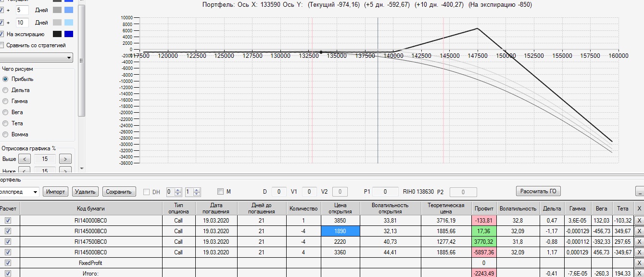644x277 pixels.
Task: Click the X button on the FixedProfit row
Action: [639, 263]
